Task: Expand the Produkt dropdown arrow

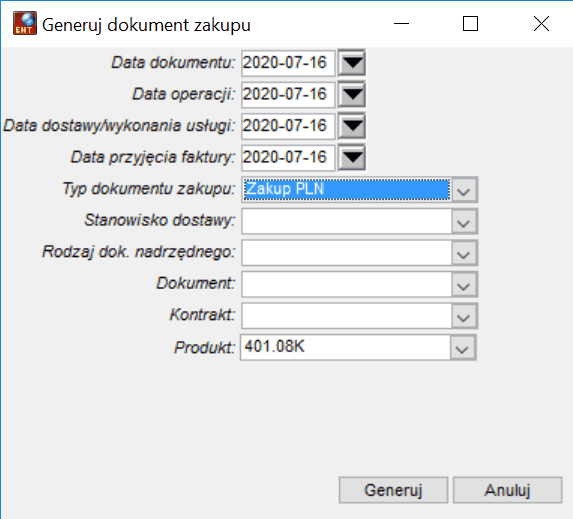Action: point(463,348)
